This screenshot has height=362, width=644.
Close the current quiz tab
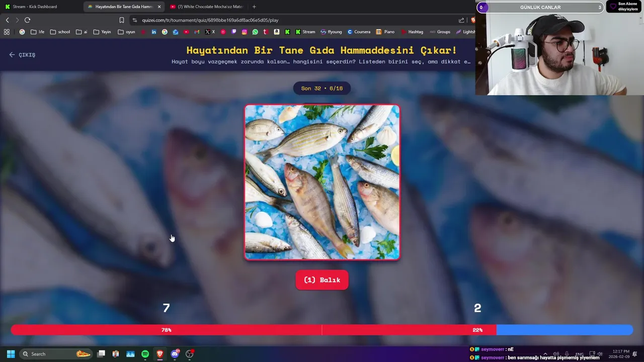(159, 7)
